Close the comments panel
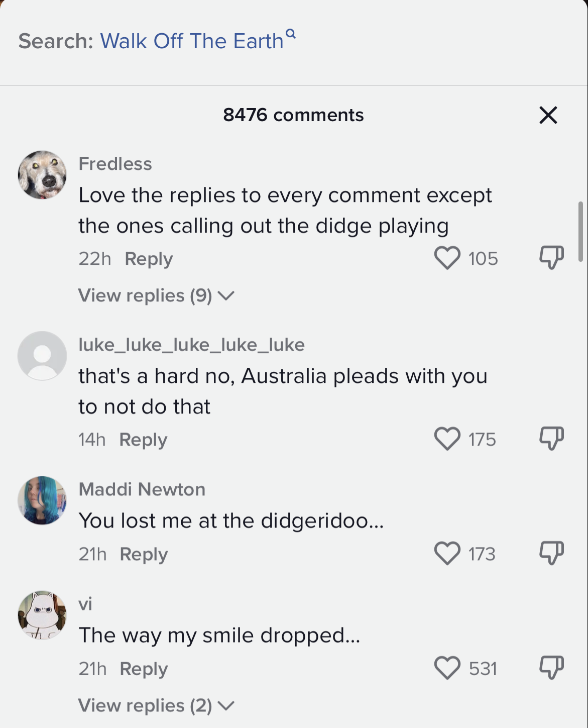Image resolution: width=588 pixels, height=728 pixels. [548, 115]
